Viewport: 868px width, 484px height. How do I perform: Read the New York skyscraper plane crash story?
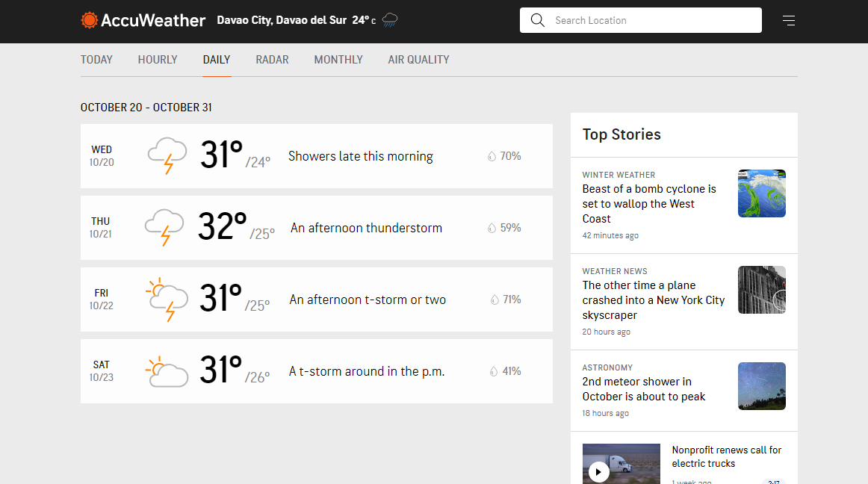pyautogui.click(x=653, y=300)
